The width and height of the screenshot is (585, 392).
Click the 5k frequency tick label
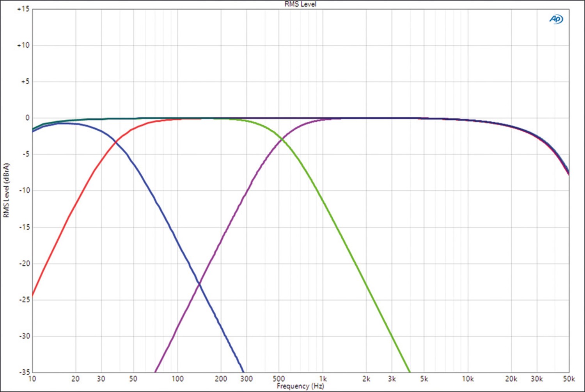[424, 379]
